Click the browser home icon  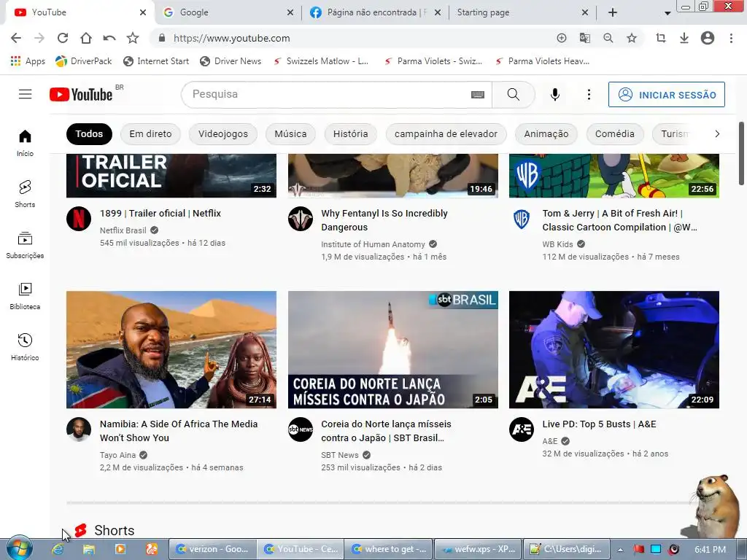point(86,38)
